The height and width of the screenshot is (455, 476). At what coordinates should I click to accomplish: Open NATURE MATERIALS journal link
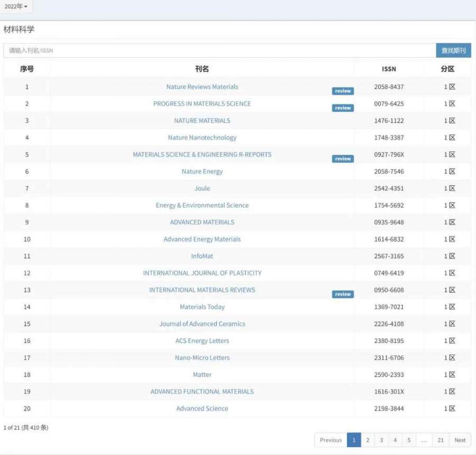click(202, 121)
